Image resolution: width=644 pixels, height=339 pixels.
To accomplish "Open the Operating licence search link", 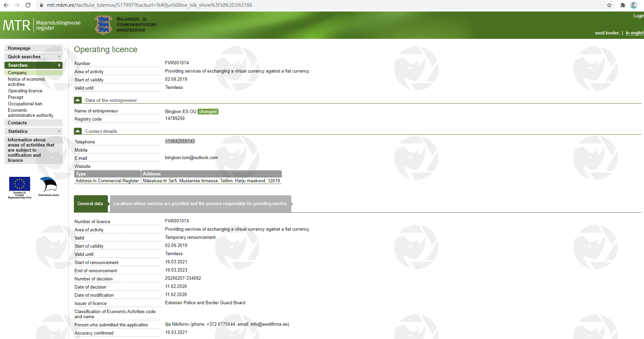I will (25, 91).
